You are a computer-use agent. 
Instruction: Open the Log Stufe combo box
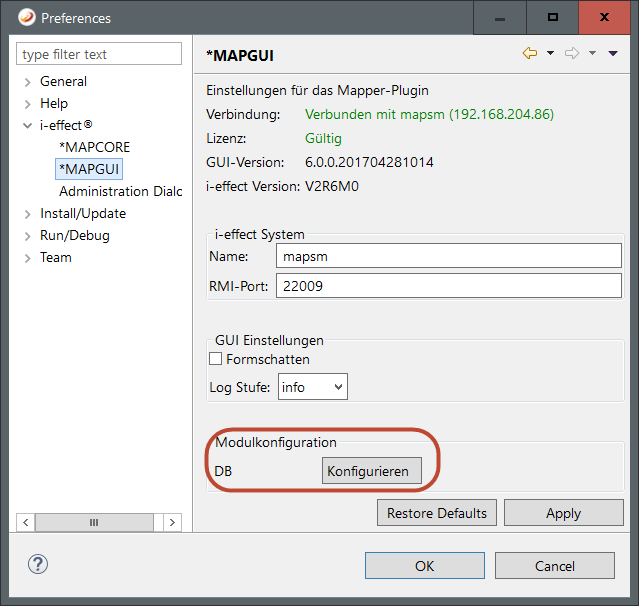click(x=312, y=387)
